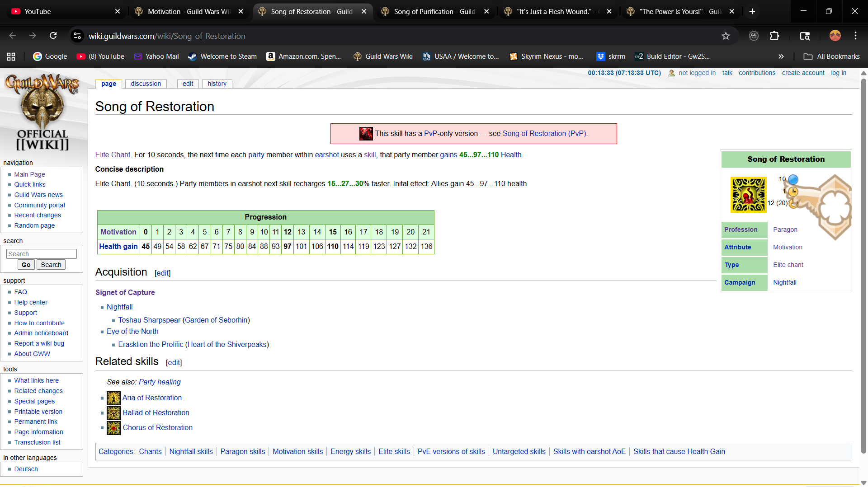Viewport: 868px width, 487px height.
Task: Click the PvP skill icon in the notice box
Action: (x=366, y=134)
